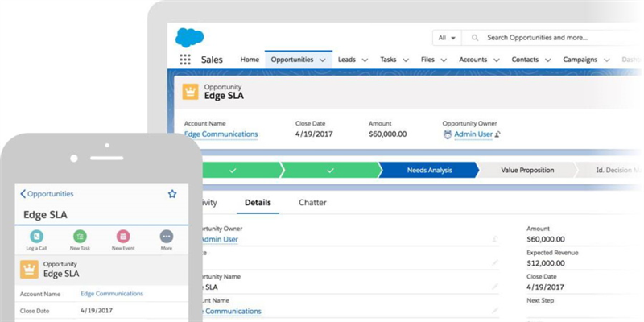Expand the Campaigns tab chevron
Image resolution: width=644 pixels, height=322 pixels.
tap(607, 60)
